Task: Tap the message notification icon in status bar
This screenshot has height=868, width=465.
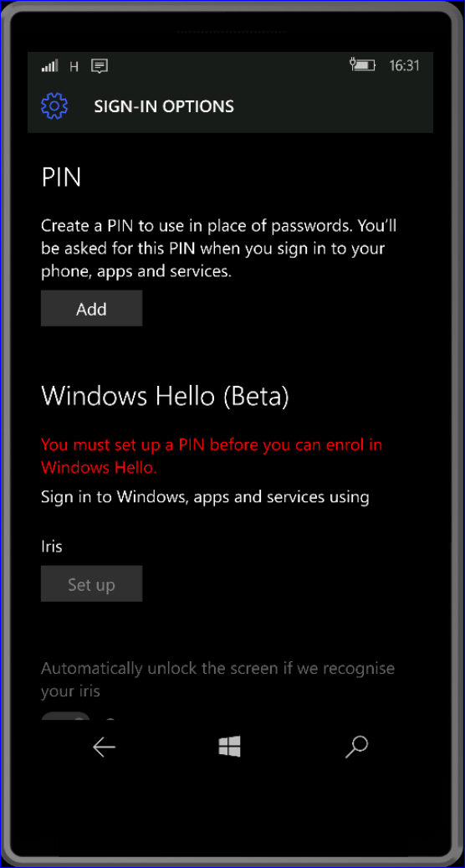Action: (100, 66)
